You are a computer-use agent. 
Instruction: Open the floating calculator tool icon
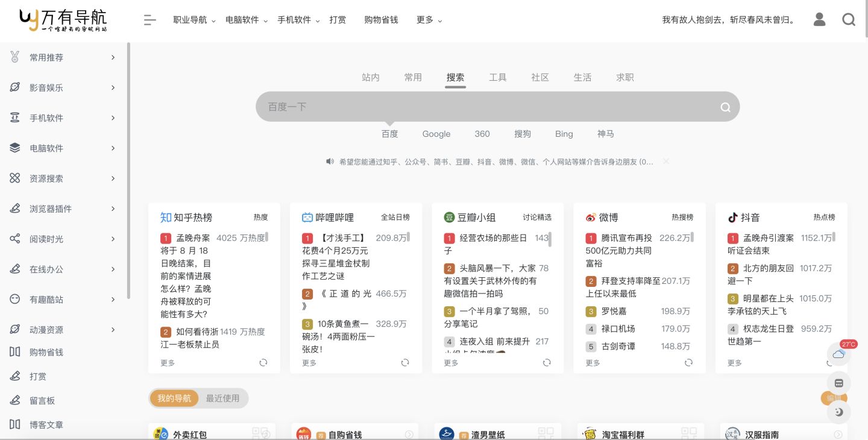pyautogui.click(x=839, y=383)
